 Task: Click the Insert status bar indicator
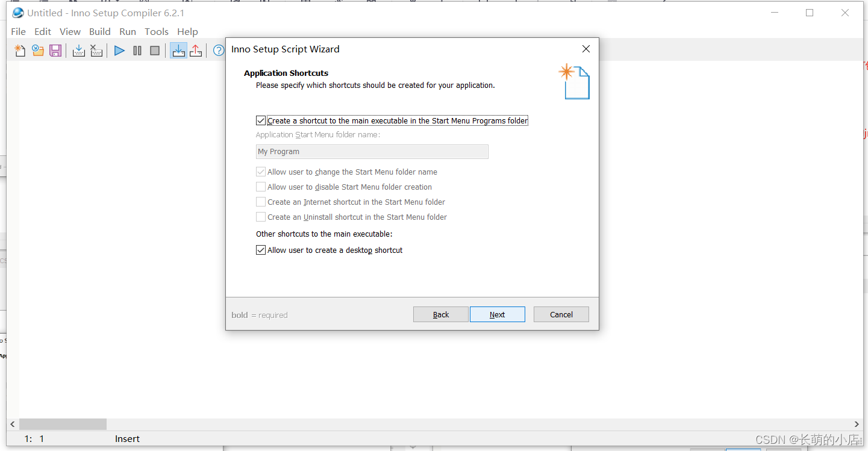pyautogui.click(x=127, y=439)
